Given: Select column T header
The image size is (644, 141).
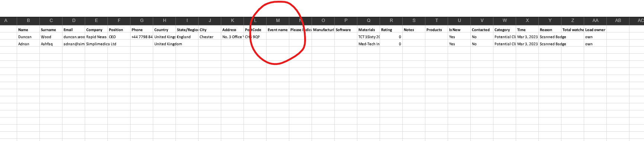Looking at the screenshot, I should click(x=437, y=21).
